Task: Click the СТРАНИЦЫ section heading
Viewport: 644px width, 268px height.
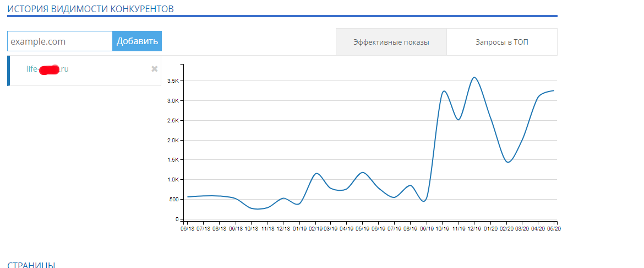Action: 31,265
